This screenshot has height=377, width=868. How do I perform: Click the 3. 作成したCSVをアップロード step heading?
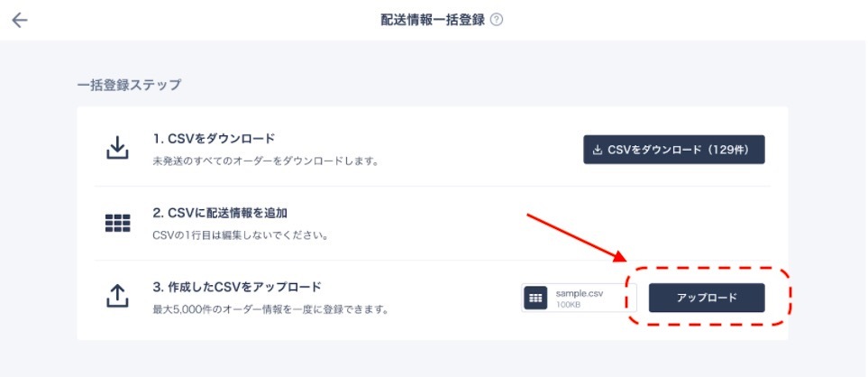pyautogui.click(x=237, y=288)
